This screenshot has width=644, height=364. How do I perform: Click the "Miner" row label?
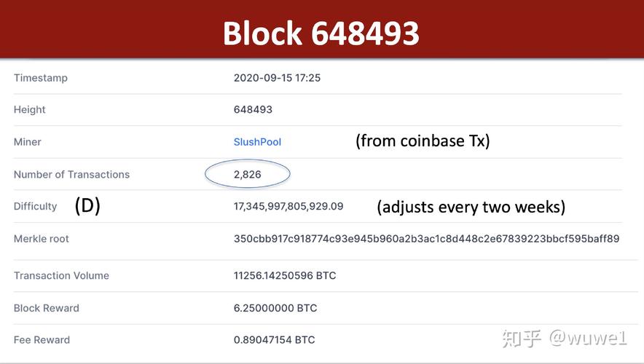tap(28, 142)
